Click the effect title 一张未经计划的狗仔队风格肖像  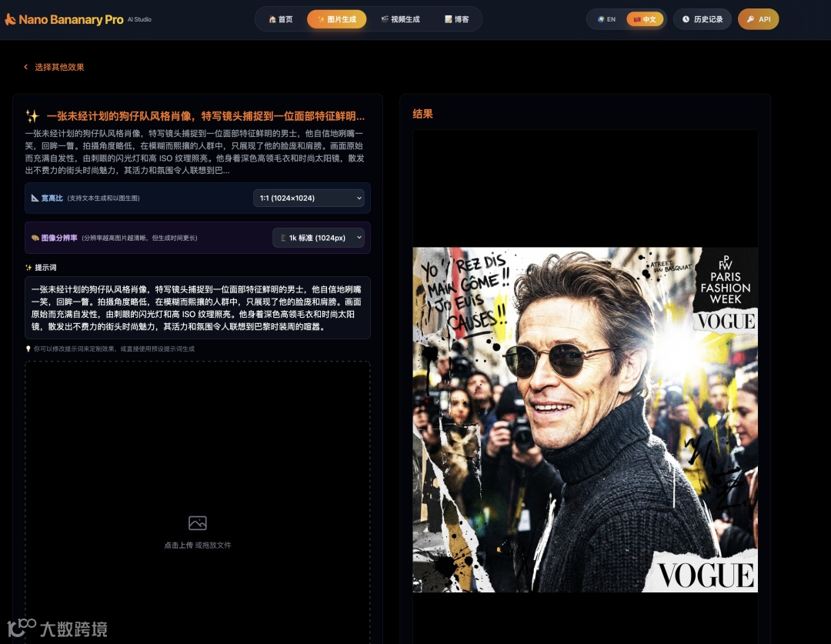coord(205,116)
